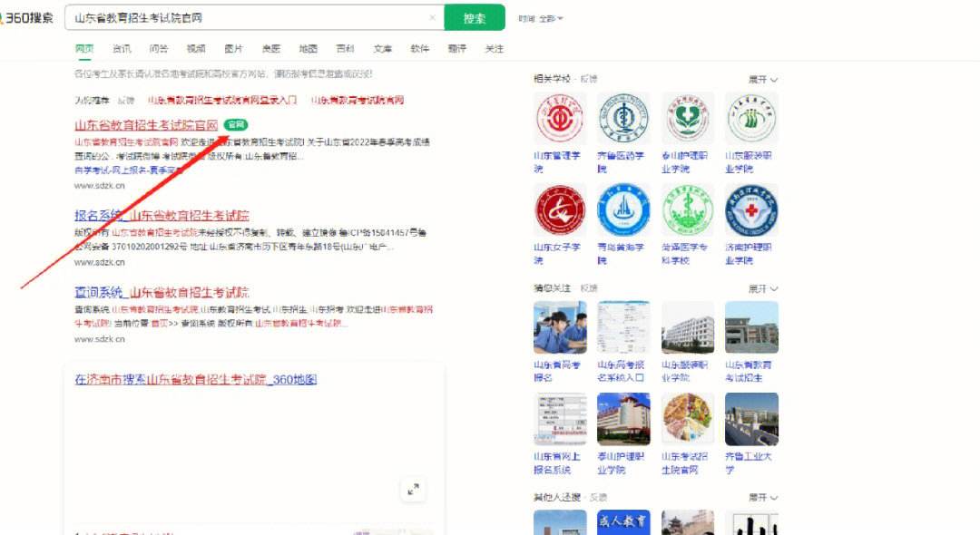The image size is (980, 535).
Task: Expand the 相关学校 section
Action: pos(763,79)
